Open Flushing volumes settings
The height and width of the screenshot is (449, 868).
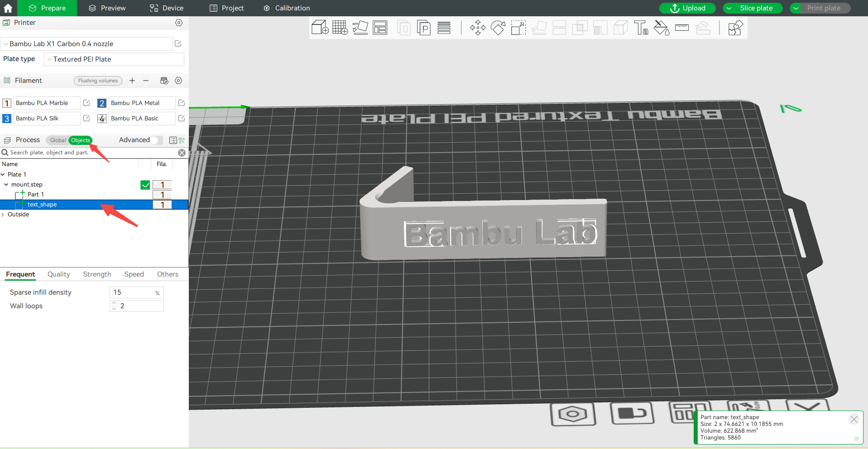[x=98, y=81]
